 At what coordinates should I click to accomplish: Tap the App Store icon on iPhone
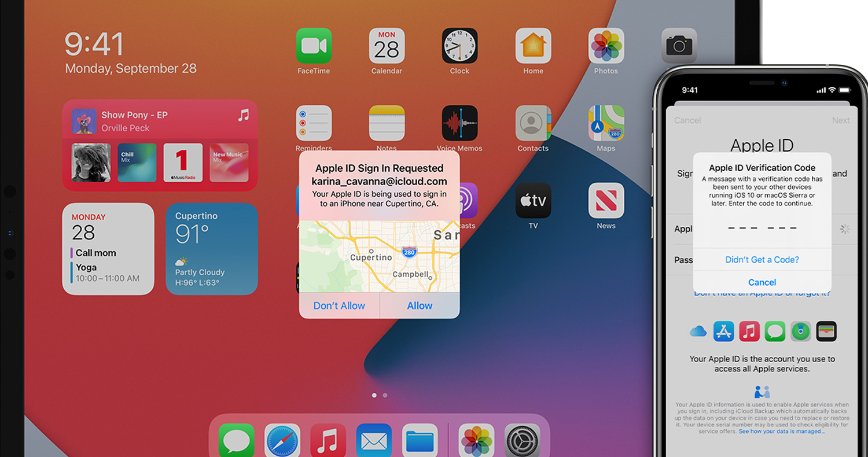point(724,331)
